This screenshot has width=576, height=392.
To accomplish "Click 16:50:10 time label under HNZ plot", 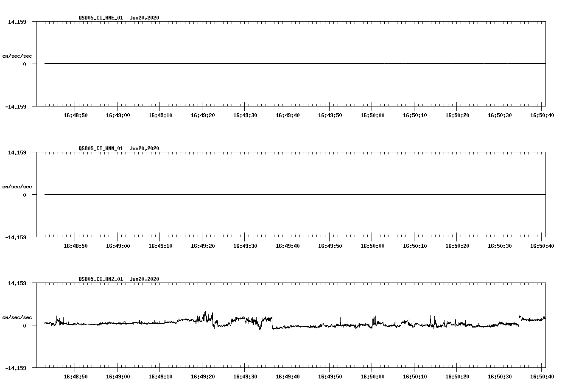I will [x=415, y=377].
